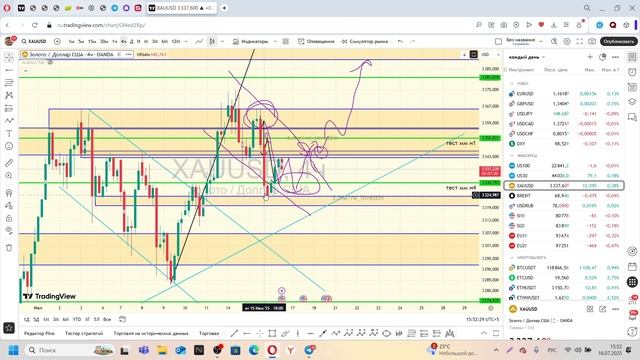
Task: Open the Trading (Торговая) panel tab
Action: pos(209,333)
